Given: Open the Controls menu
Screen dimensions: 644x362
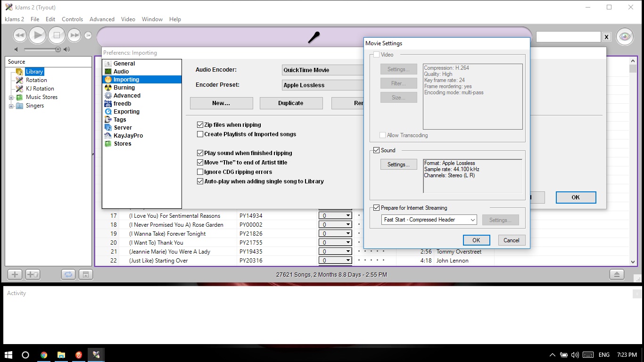Looking at the screenshot, I should point(72,19).
